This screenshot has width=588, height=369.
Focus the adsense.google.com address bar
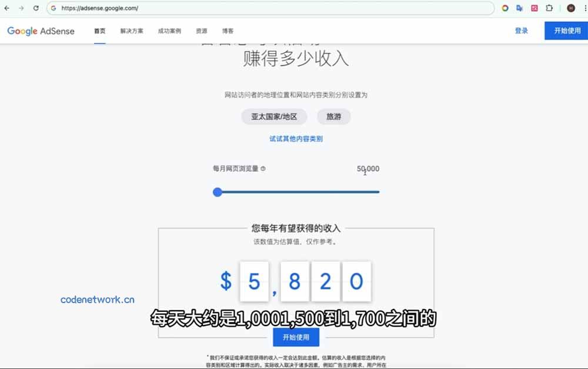click(x=270, y=8)
